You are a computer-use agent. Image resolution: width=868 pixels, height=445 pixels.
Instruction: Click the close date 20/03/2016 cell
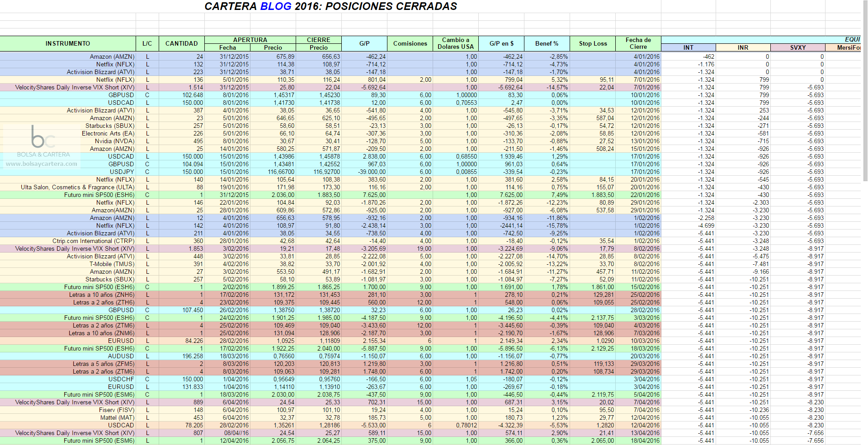point(638,356)
